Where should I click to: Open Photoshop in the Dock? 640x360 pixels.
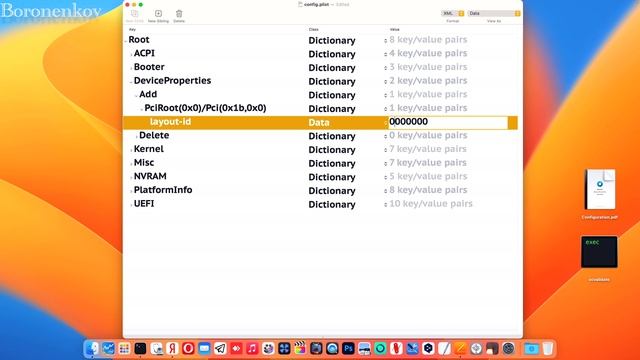coord(348,348)
